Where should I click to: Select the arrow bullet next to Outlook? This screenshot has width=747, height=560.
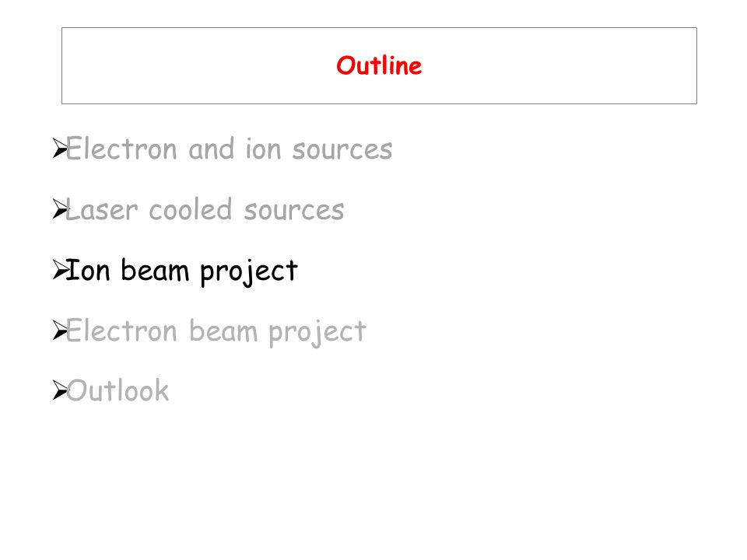click(x=60, y=390)
